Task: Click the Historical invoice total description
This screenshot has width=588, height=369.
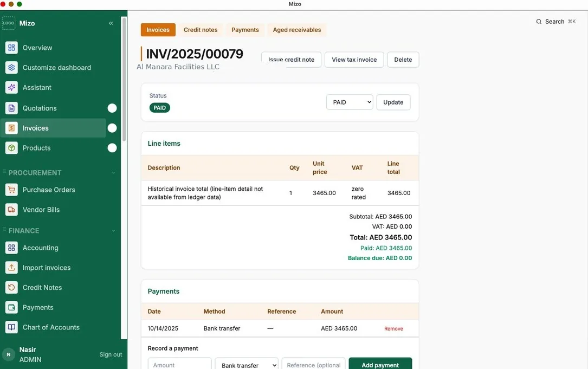Action: tap(205, 193)
